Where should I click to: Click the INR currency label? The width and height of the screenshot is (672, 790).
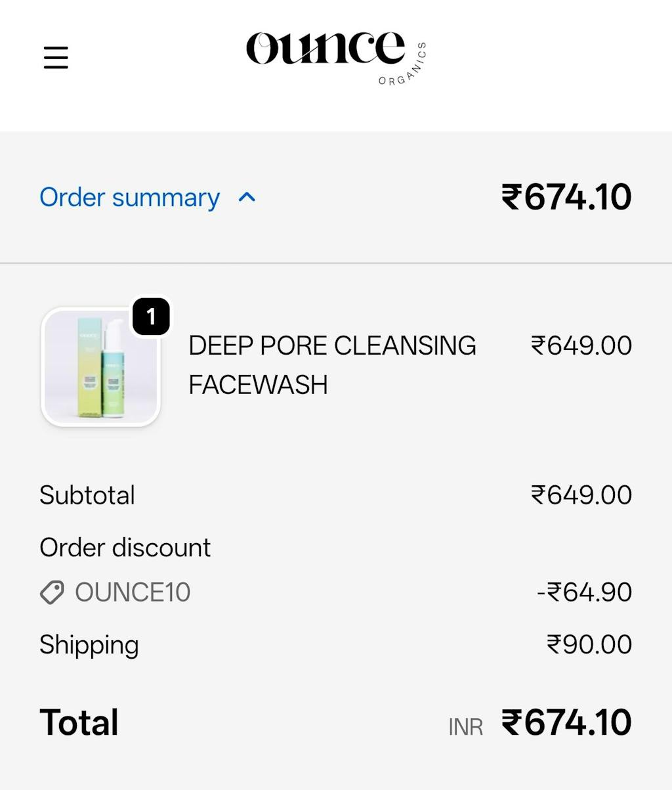[x=465, y=727]
